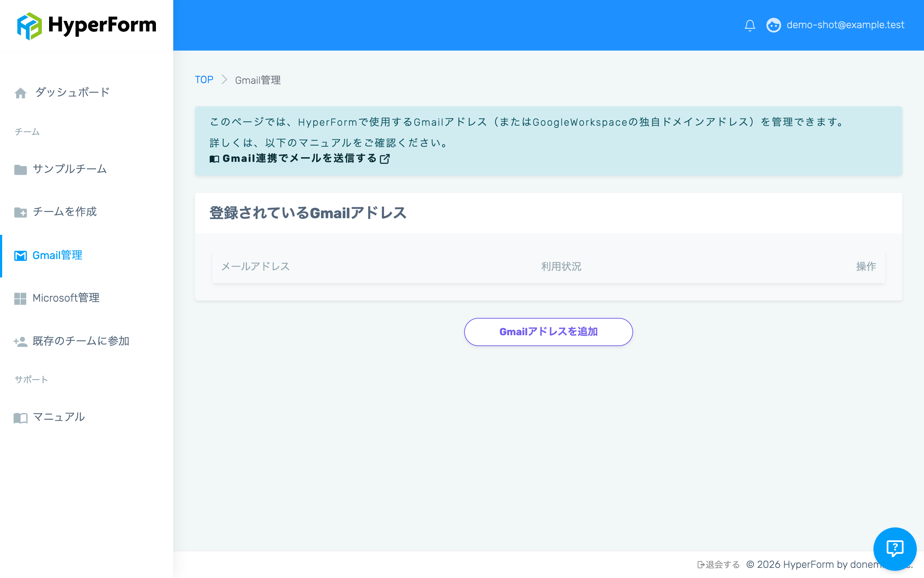924x578 pixels.
Task: Go to ダッシュボード in sidebar
Action: pyautogui.click(x=72, y=92)
